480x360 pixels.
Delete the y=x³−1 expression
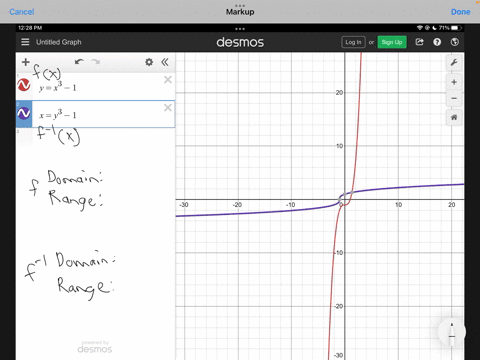[x=168, y=80]
